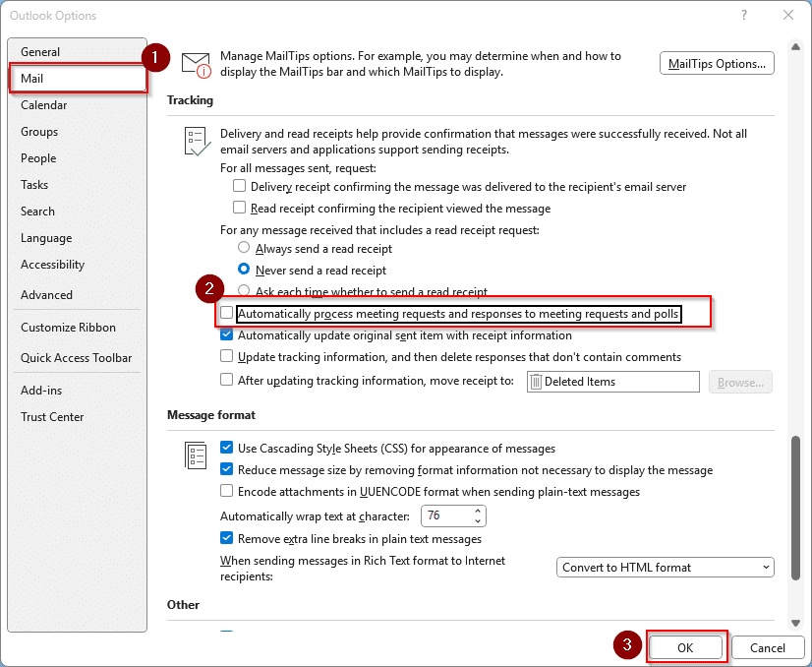Open the People options category
Screen dimensions: 812x667
point(78,158)
